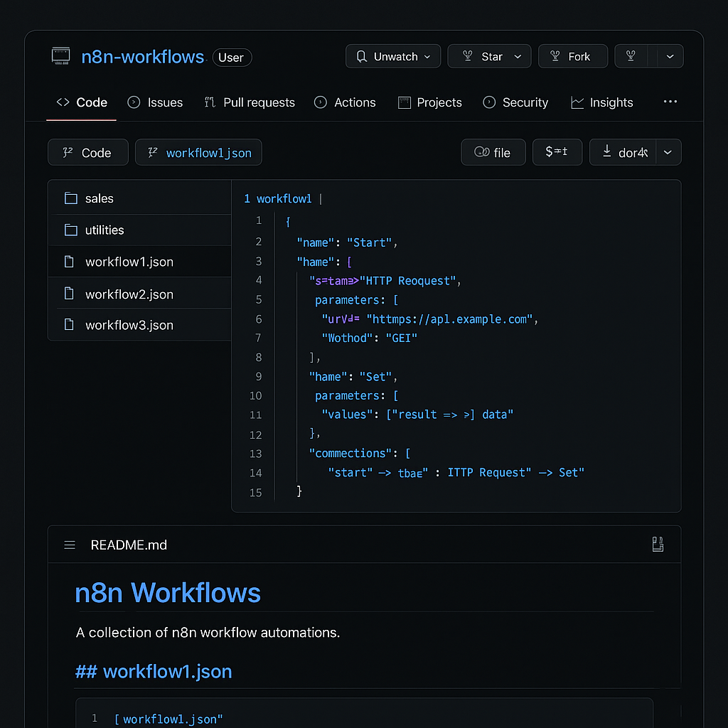Viewport: 728px width, 728px height.
Task: Expand the download options chevron
Action: [x=668, y=152]
